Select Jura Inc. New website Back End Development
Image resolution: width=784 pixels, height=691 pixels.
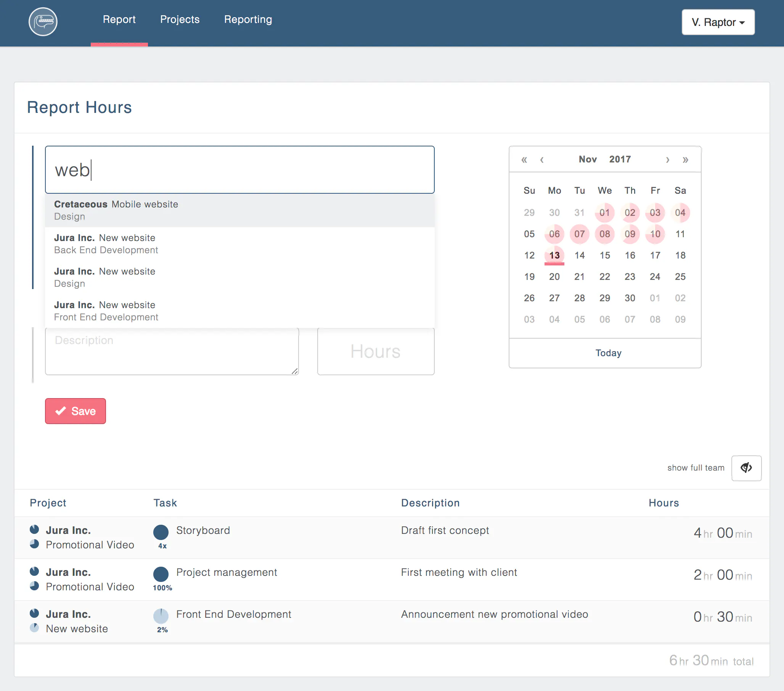coord(240,244)
